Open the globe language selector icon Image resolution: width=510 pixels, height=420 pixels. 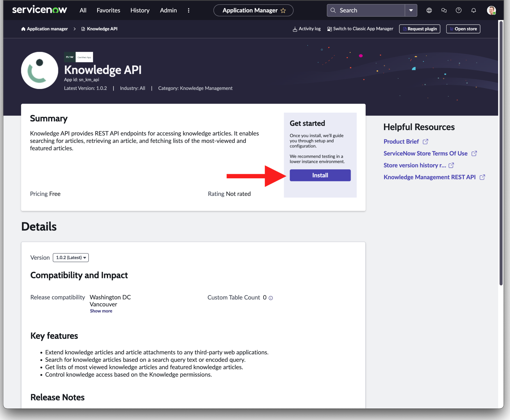[429, 10]
